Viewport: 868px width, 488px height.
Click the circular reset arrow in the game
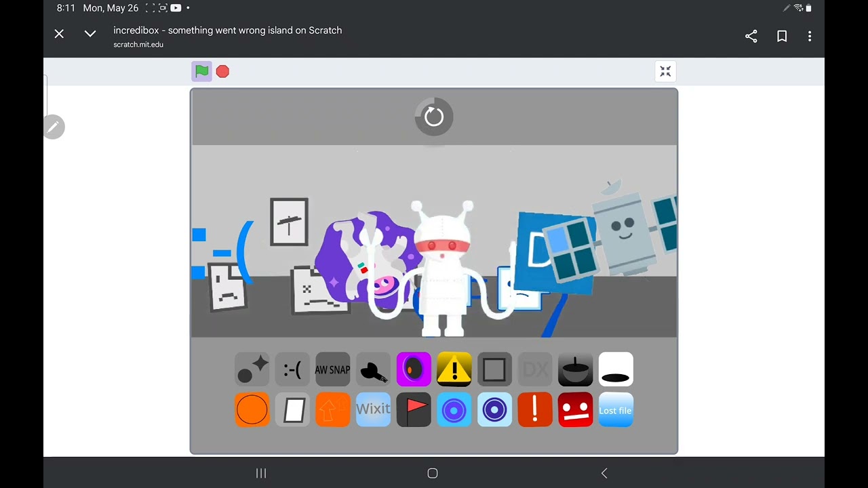tap(434, 117)
